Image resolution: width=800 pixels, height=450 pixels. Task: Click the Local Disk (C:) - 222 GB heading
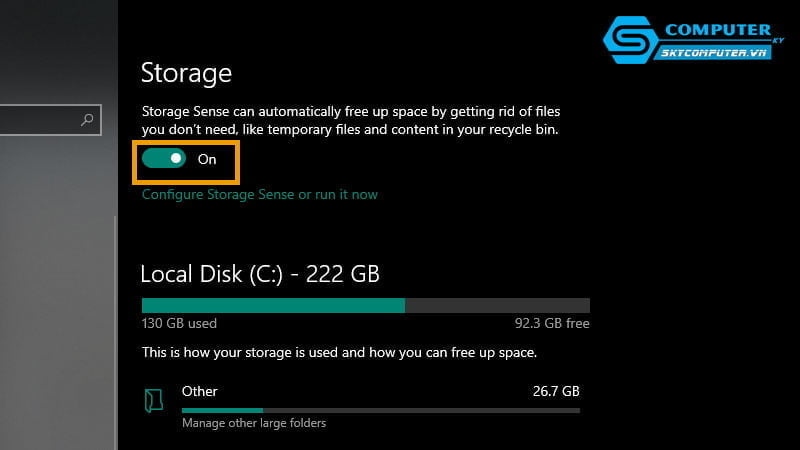(x=260, y=273)
